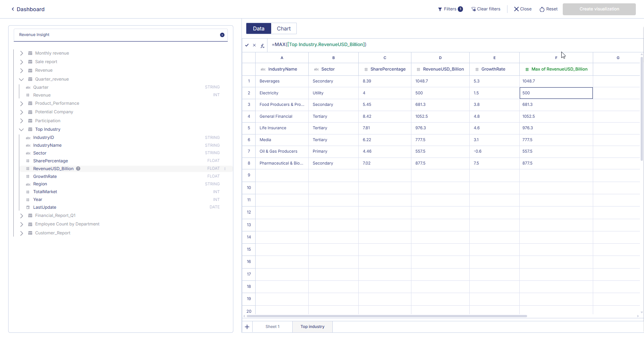The height and width of the screenshot is (338, 644).
Task: Collapse the Quarter_revenue table
Action: click(x=22, y=79)
